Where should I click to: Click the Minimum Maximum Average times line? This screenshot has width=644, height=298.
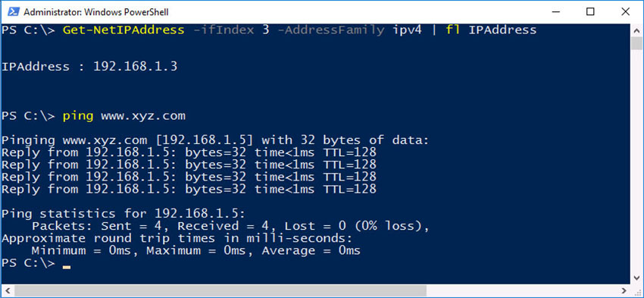[x=196, y=251]
